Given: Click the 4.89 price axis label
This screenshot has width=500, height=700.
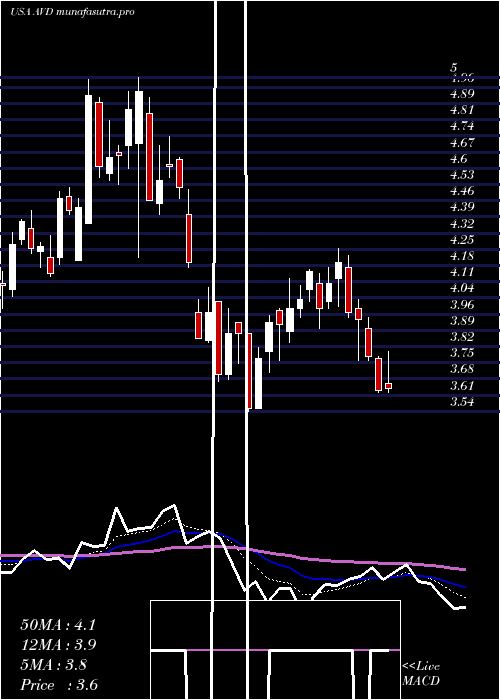Looking at the screenshot, I should tap(462, 94).
